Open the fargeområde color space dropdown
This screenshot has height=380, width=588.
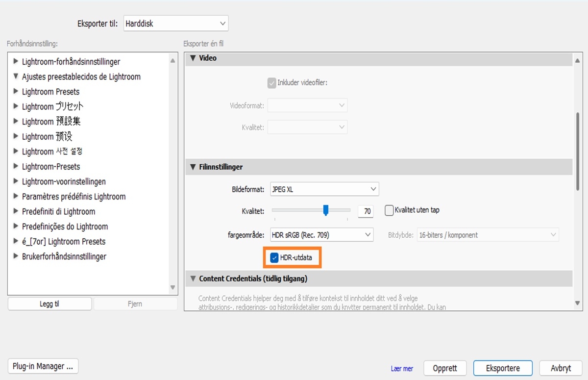click(x=321, y=235)
